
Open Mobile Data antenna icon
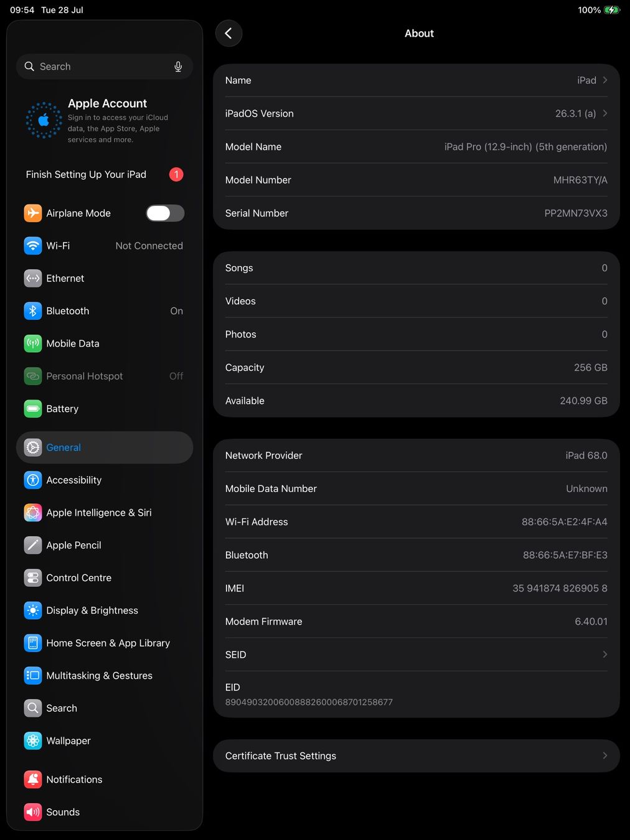(x=33, y=343)
